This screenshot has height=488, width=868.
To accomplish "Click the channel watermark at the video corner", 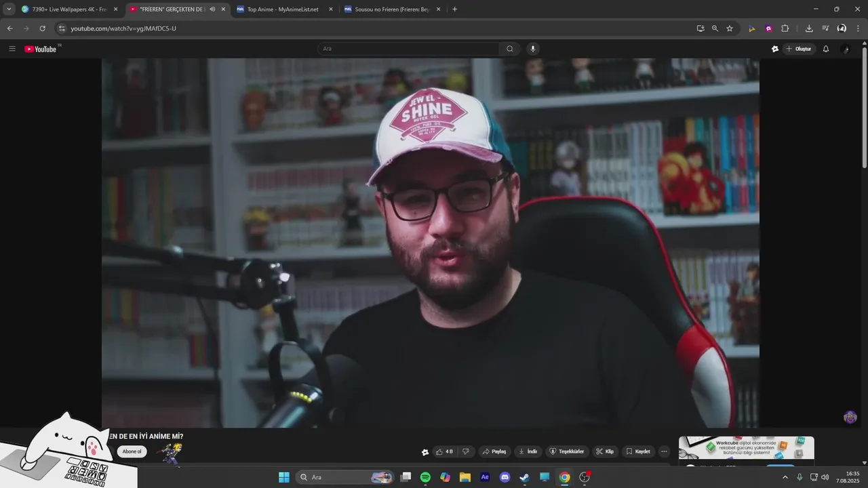I will tap(850, 418).
